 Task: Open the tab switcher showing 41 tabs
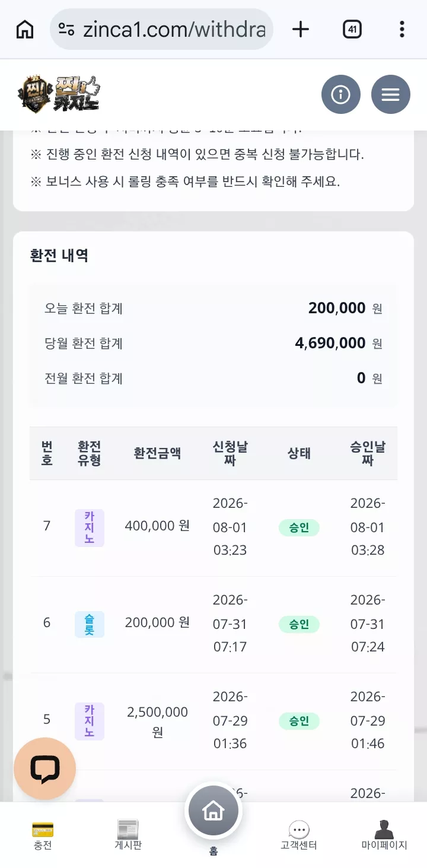352,29
